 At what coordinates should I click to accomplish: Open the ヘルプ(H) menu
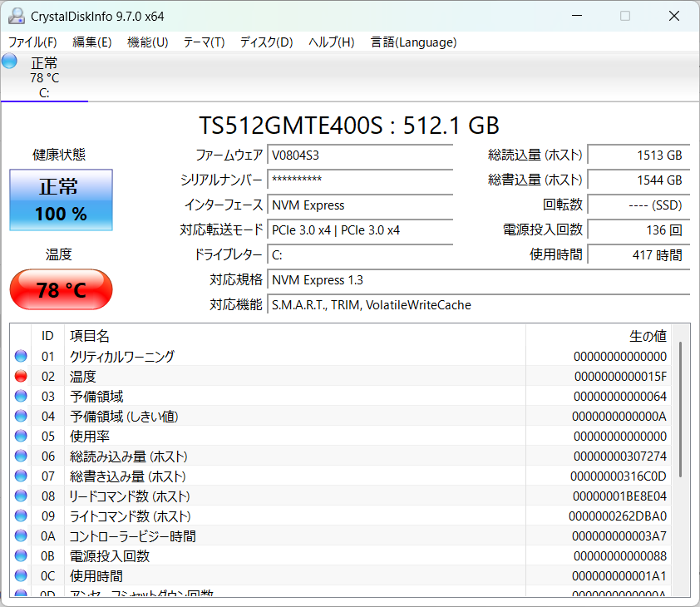coord(332,42)
